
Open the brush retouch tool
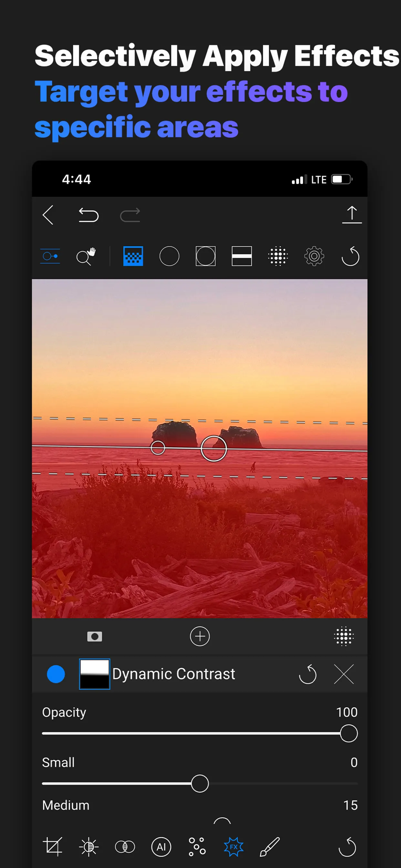(x=270, y=846)
